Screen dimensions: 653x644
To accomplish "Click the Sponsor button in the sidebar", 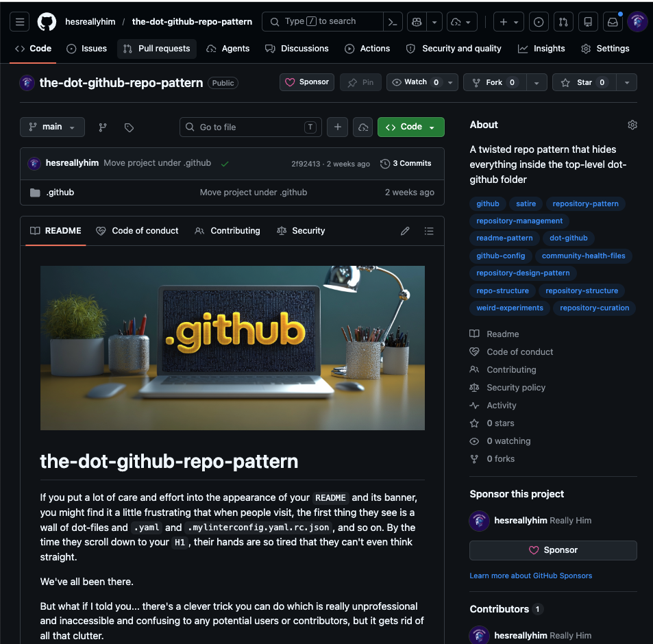I will pos(553,550).
